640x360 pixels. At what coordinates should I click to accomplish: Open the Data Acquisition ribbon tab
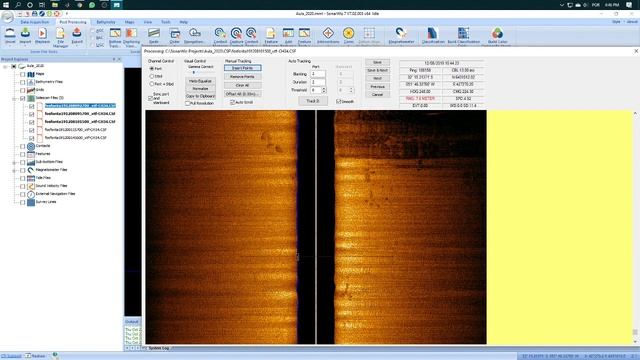(35, 22)
